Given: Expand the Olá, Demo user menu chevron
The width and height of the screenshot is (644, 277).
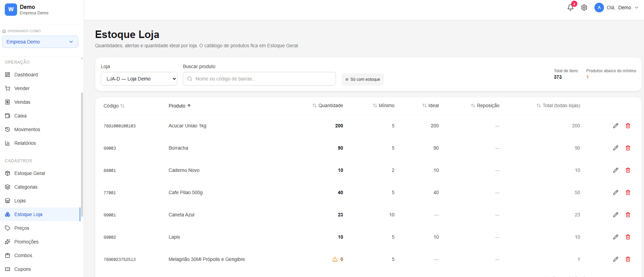Looking at the screenshot, I should (x=636, y=8).
